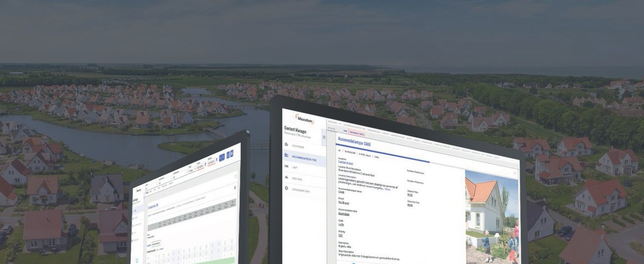644x264 pixels.
Task: Click the Unit sidebar icon
Action: tap(287, 166)
